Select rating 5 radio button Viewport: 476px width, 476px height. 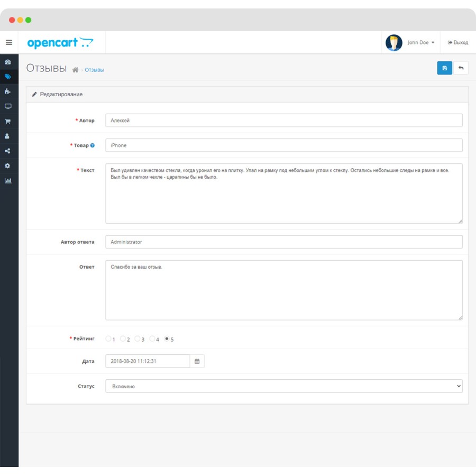[167, 338]
